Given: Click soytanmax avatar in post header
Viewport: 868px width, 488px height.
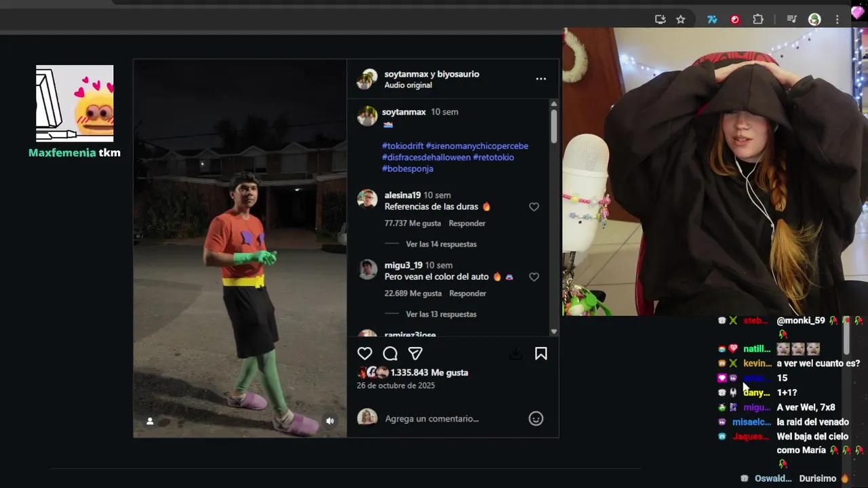Looking at the screenshot, I should pos(367,79).
